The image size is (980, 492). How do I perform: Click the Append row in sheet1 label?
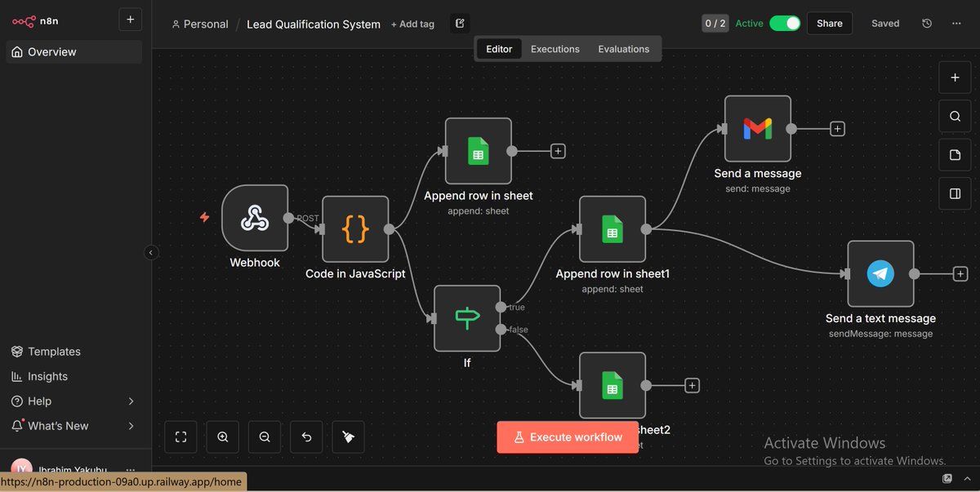[x=612, y=274]
